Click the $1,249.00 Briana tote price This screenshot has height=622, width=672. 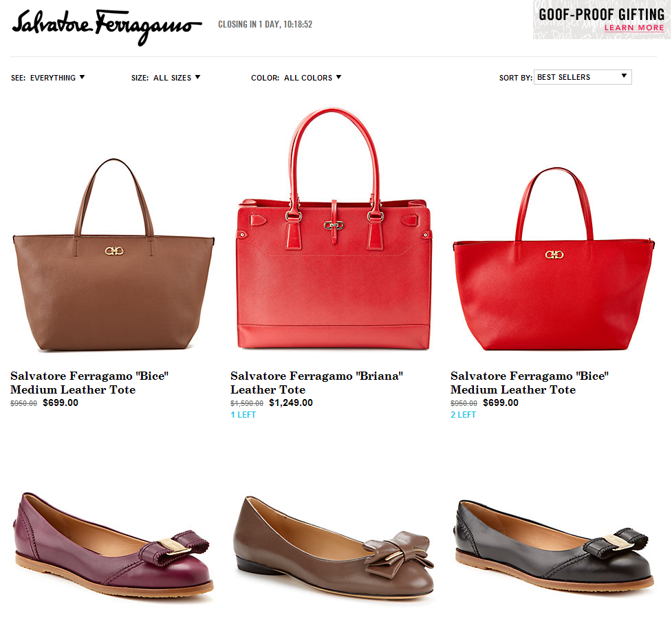[x=290, y=403]
